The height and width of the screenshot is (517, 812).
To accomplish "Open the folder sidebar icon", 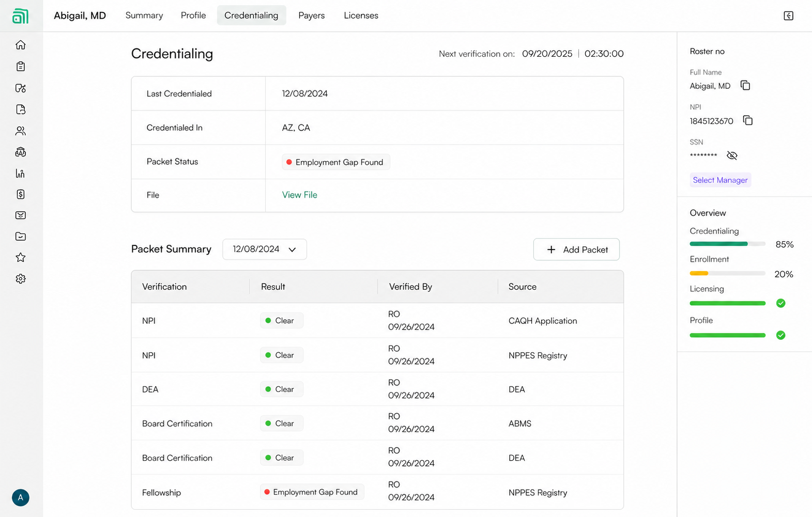I will pyautogui.click(x=21, y=237).
